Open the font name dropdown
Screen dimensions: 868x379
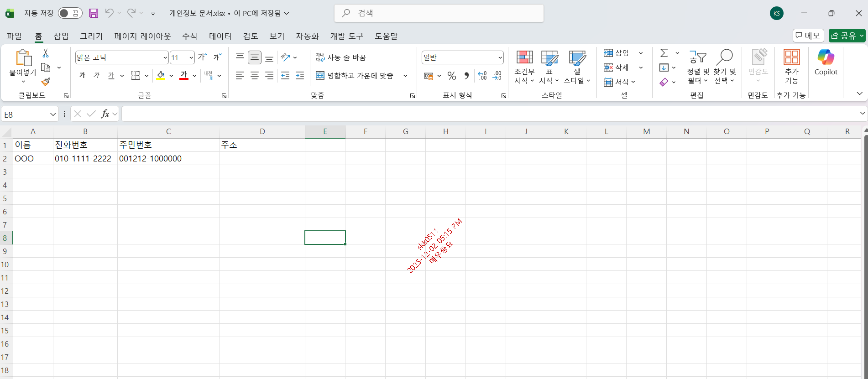165,57
